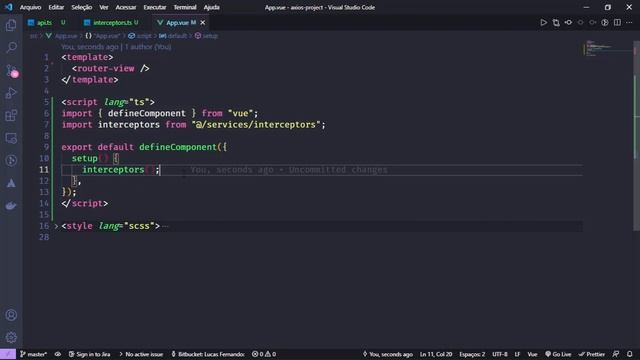Open the script breadcrumb dropdown
Viewport: 640px width, 360px height.
pyautogui.click(x=140, y=36)
